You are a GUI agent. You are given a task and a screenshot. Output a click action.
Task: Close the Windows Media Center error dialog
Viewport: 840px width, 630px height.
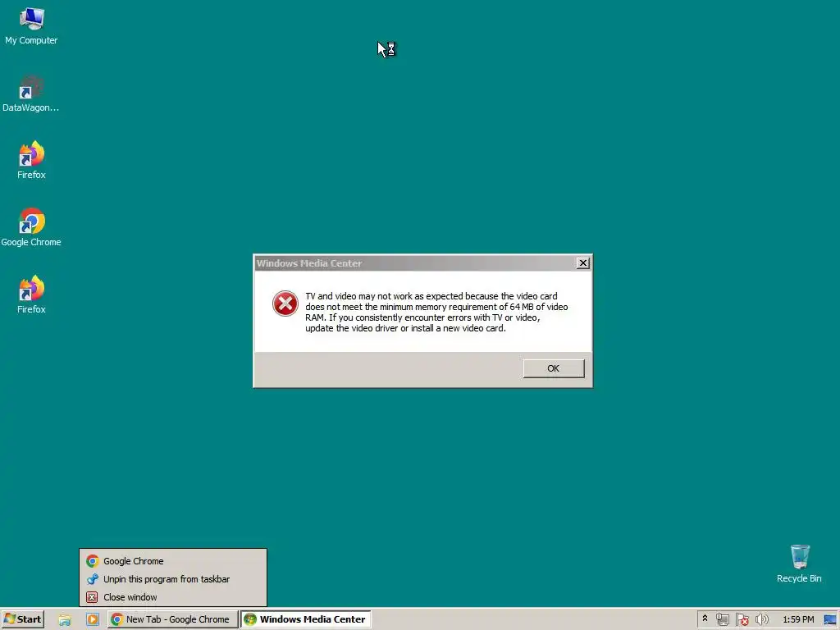coord(583,263)
